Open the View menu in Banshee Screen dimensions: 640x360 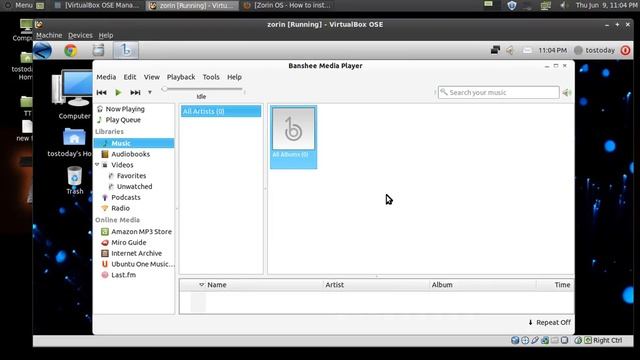pyautogui.click(x=151, y=77)
